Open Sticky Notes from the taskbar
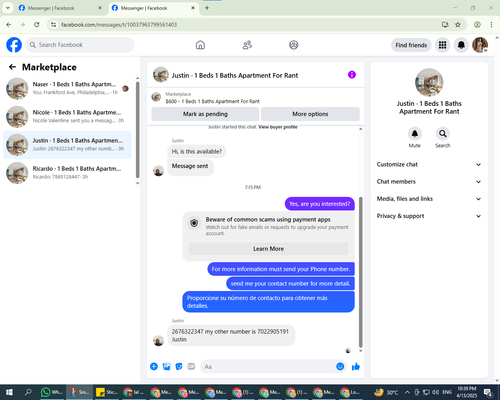This screenshot has height=400, width=500. click(x=107, y=392)
